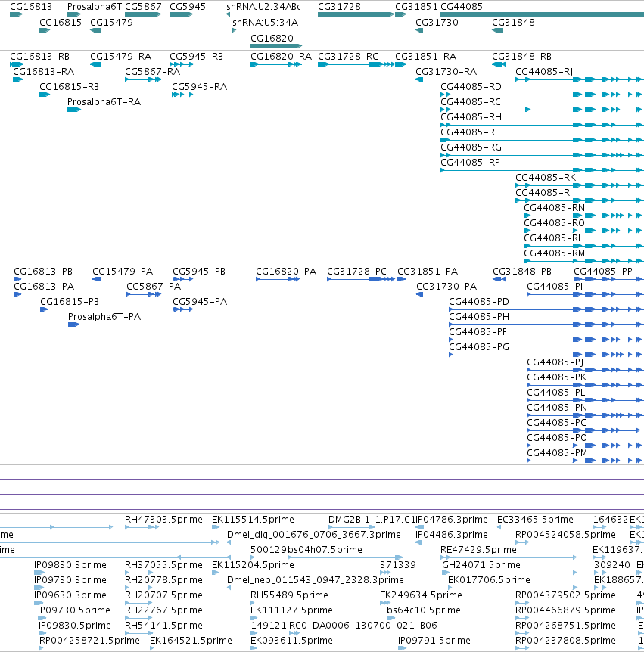The width and height of the screenshot is (644, 652).
Task: Click Dmel_neb_011543_0947_2328.3prime alignment
Action: pos(316,580)
